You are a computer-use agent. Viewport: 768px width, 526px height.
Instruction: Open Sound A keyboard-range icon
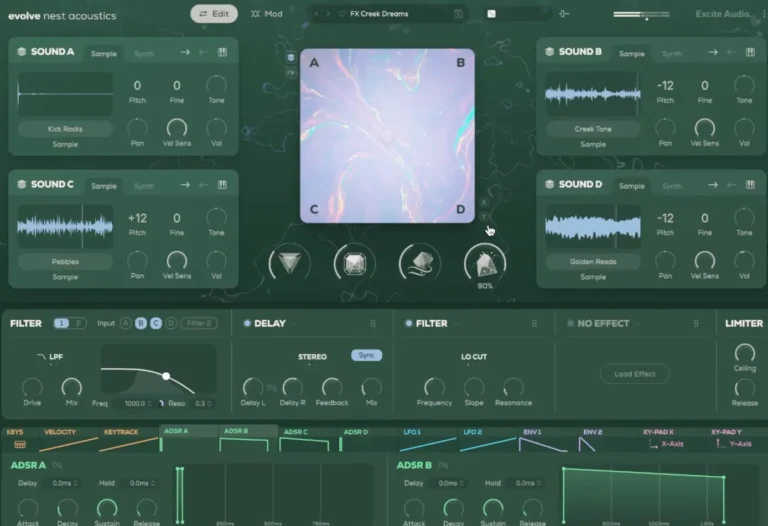(222, 52)
